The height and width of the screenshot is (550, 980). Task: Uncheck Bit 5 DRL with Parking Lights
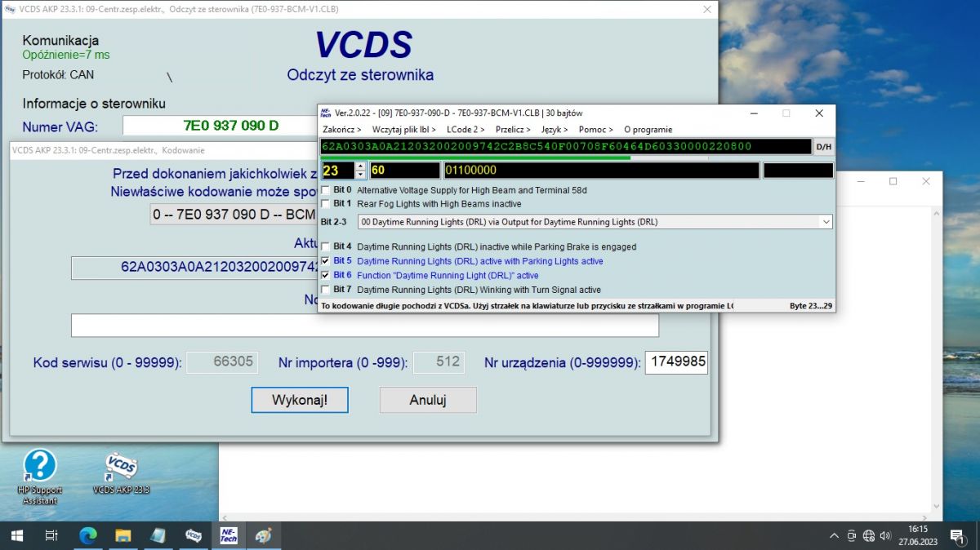click(x=326, y=261)
